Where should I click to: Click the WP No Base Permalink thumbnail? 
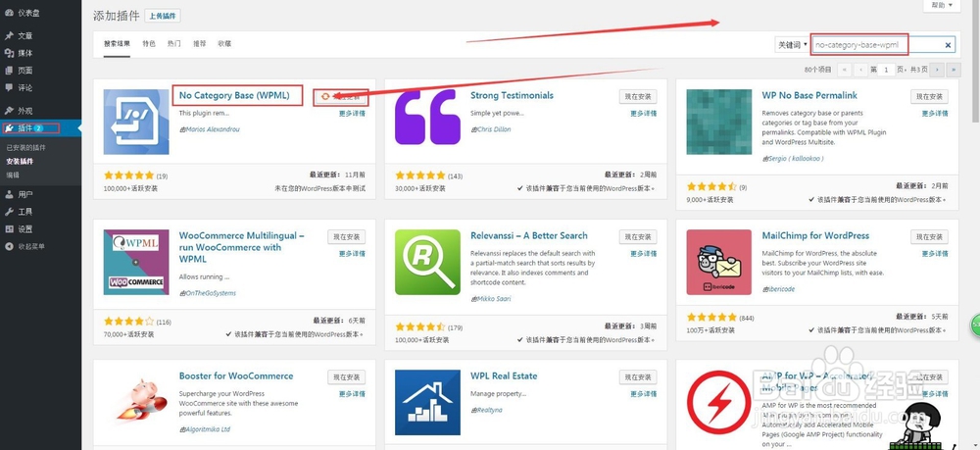pos(718,122)
